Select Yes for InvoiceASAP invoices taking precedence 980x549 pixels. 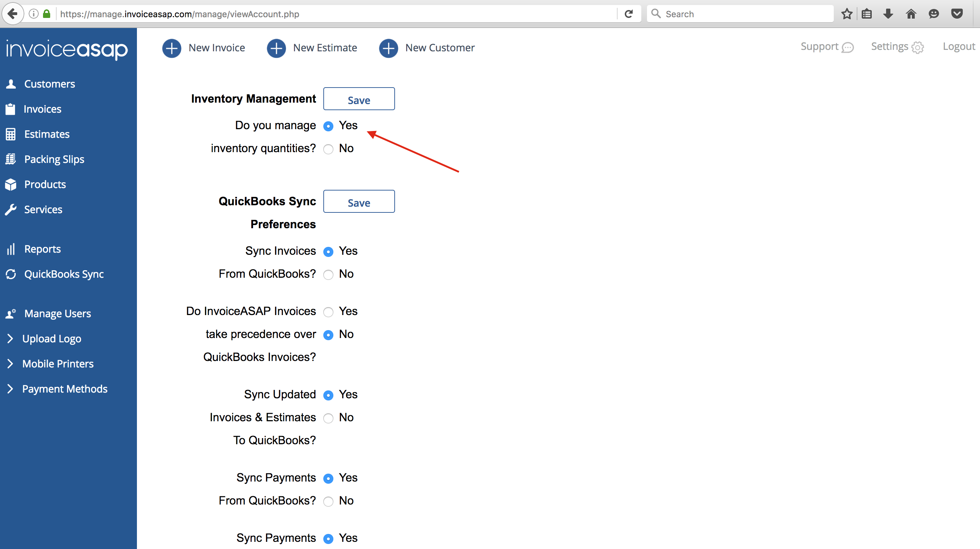click(328, 312)
